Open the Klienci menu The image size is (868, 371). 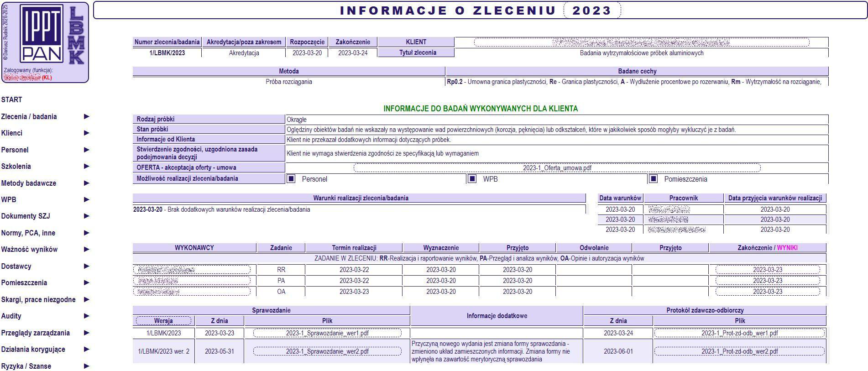click(12, 133)
